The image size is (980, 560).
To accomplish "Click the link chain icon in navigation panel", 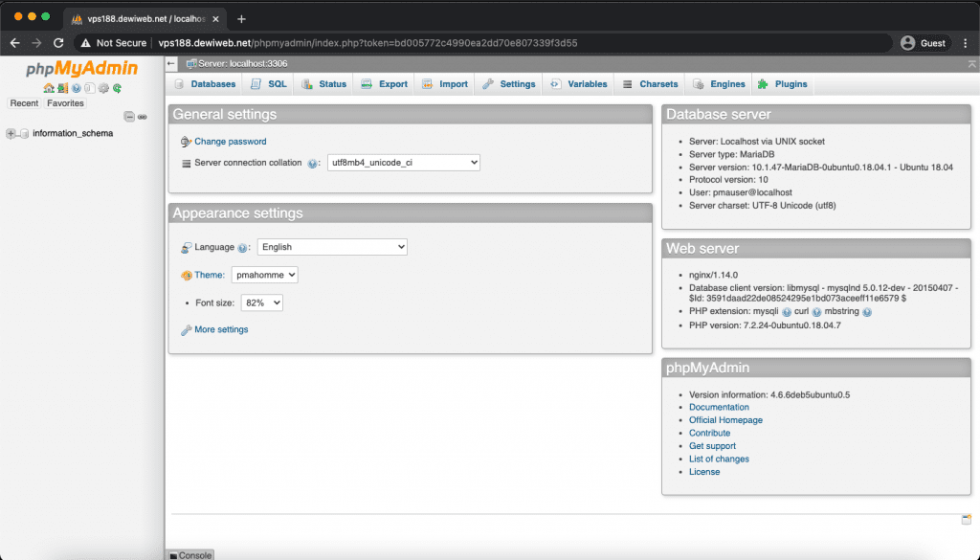I will click(x=143, y=117).
